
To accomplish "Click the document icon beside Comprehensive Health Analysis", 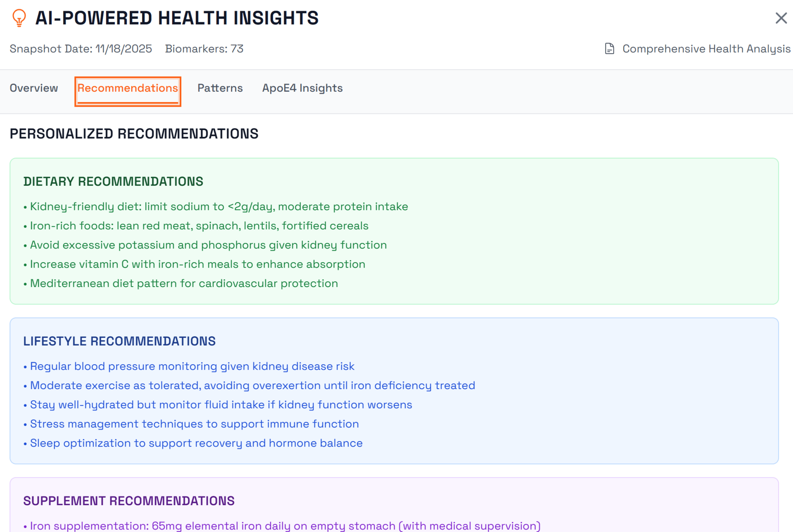I will tap(609, 49).
